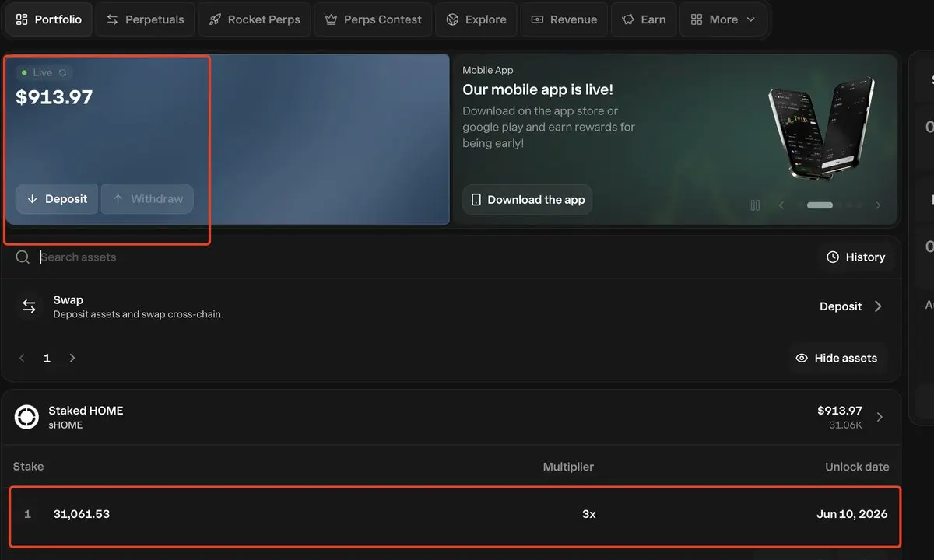Click the 3x multiplier value

pyautogui.click(x=588, y=514)
